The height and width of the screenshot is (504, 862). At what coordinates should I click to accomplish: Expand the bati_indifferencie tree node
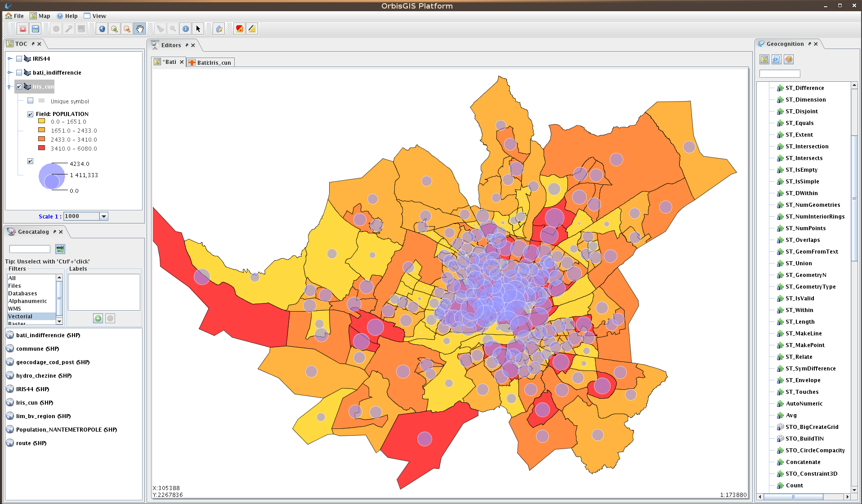(9, 72)
